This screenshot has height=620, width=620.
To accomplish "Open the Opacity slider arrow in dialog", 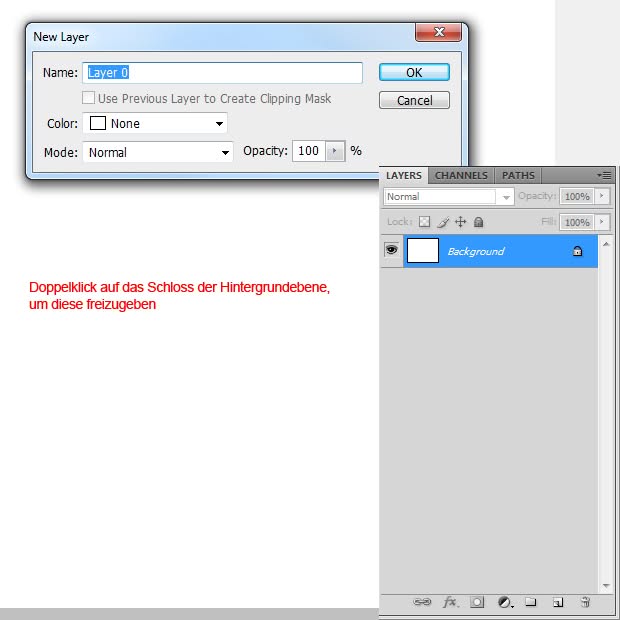I will click(335, 151).
